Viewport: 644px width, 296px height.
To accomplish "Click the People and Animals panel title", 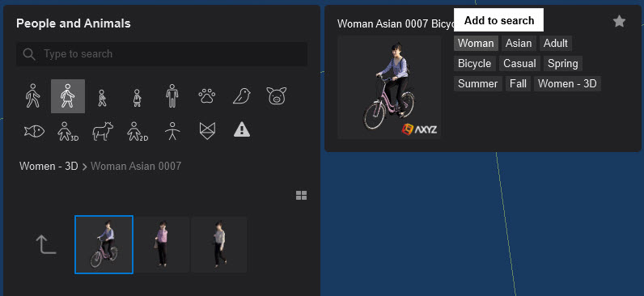I will click(74, 23).
